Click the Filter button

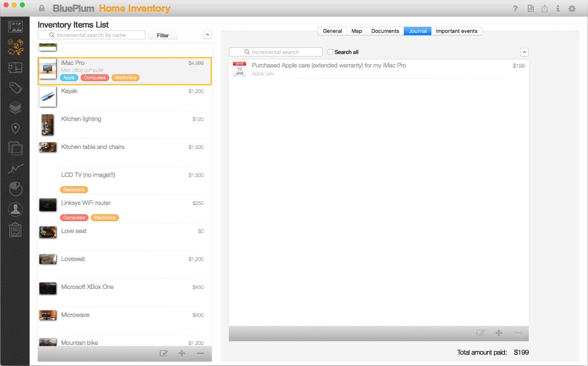point(163,35)
